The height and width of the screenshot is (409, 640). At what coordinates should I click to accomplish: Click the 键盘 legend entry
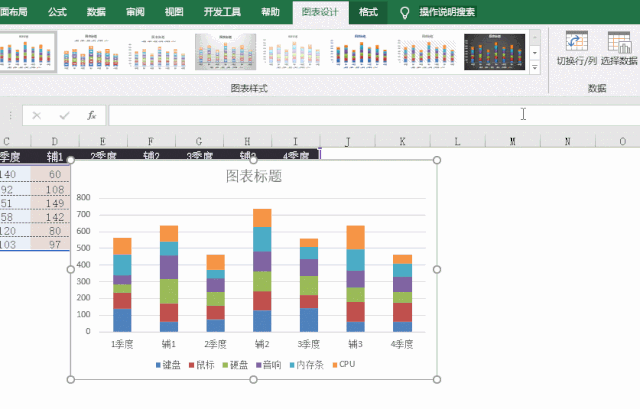(x=168, y=365)
